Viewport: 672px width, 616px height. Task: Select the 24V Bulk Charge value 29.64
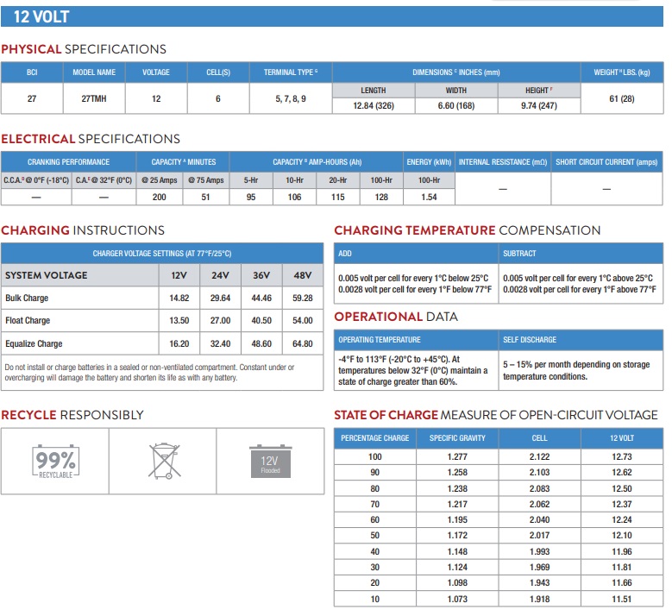[x=220, y=298]
